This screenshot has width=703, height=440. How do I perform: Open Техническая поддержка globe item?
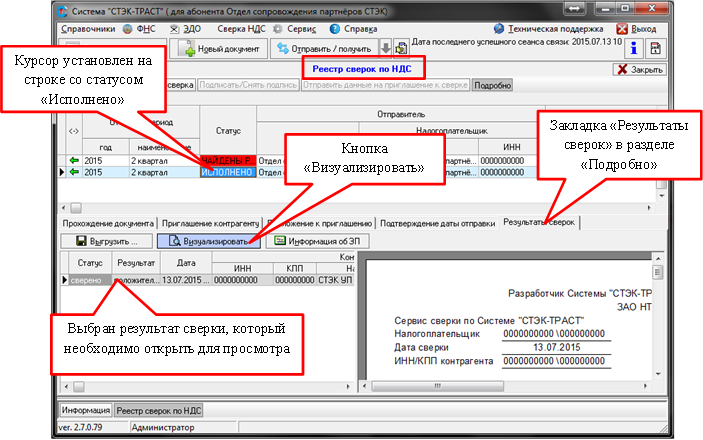[x=499, y=29]
